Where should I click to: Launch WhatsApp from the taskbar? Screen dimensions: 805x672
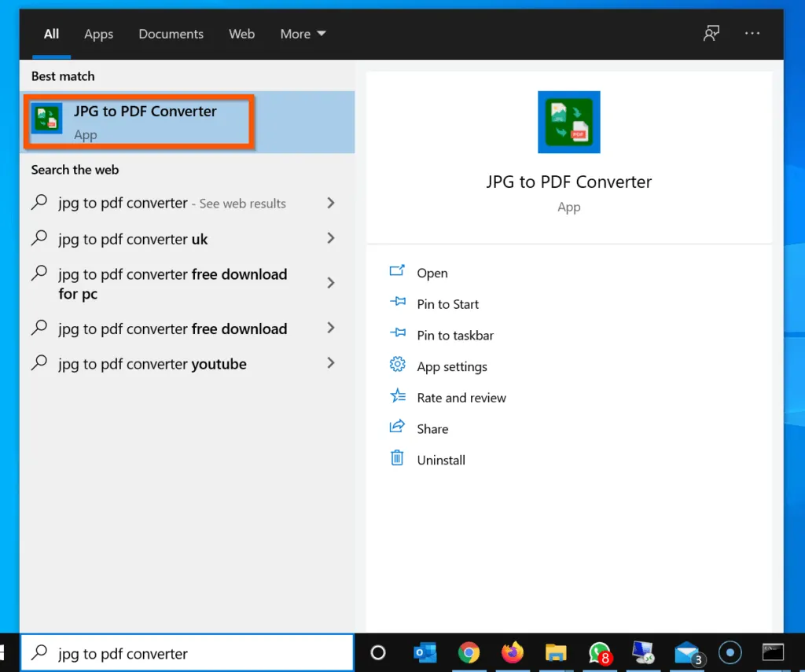coord(600,652)
